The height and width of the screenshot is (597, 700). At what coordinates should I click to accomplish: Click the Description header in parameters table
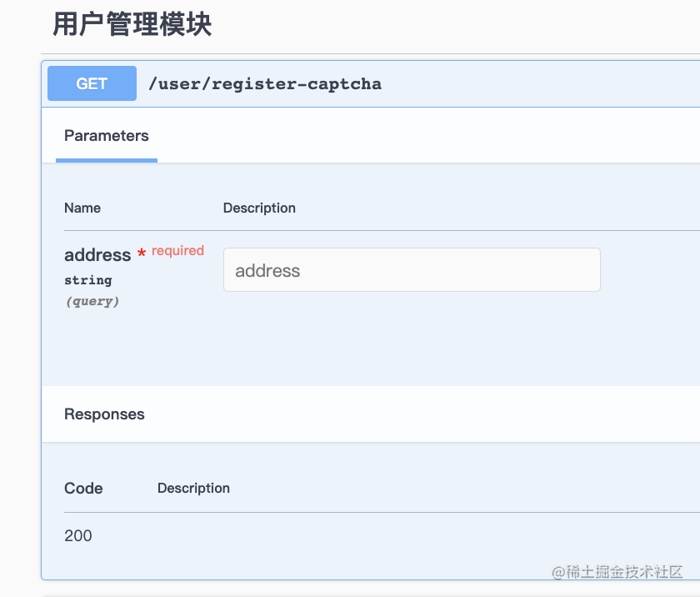tap(259, 208)
